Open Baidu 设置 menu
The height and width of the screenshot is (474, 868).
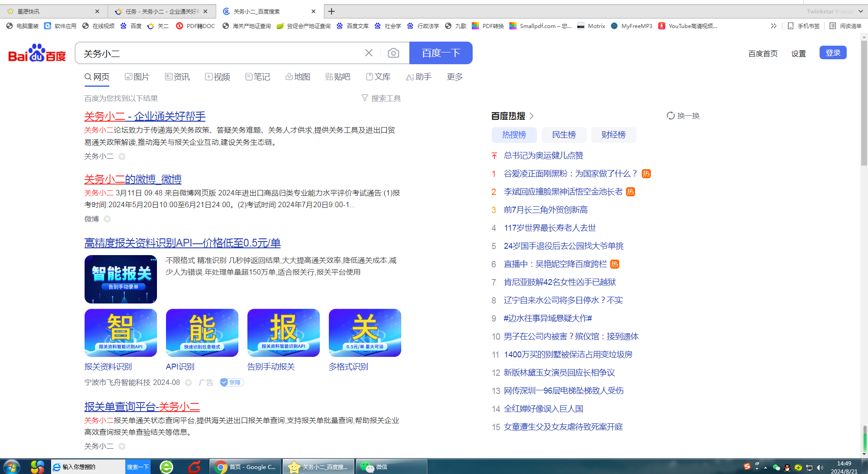click(x=799, y=53)
